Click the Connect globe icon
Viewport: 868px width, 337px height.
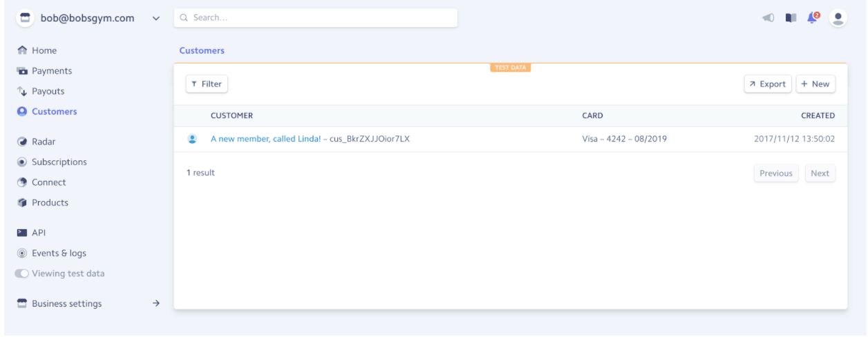pos(22,182)
